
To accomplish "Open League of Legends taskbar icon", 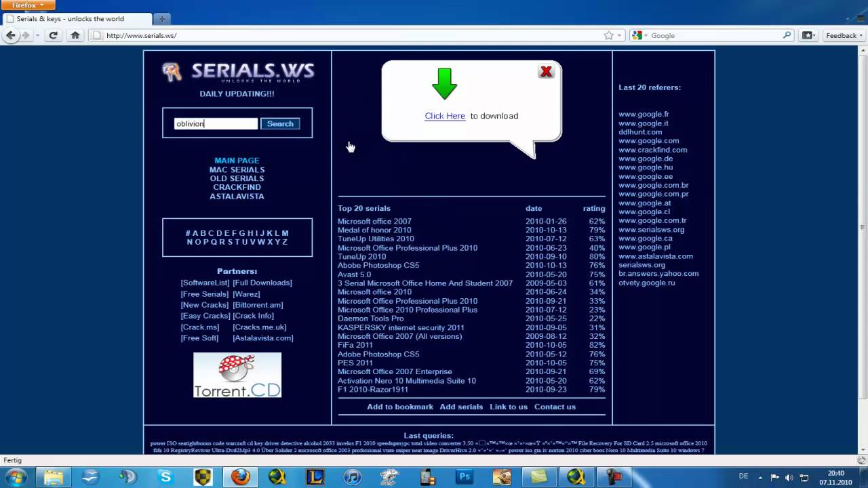I will tap(315, 477).
